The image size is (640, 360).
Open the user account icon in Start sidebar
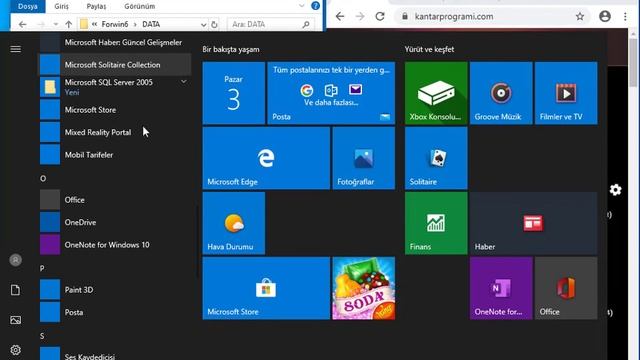click(x=16, y=260)
